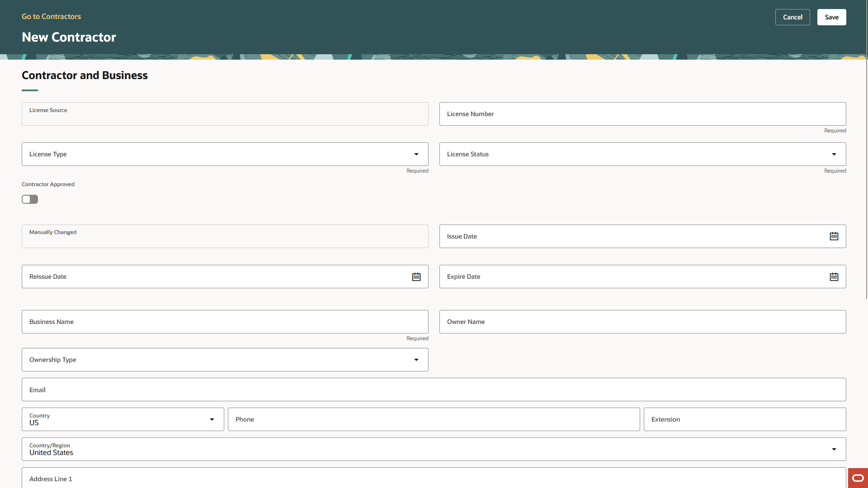
Task: Click the License Number field
Action: [x=642, y=113]
